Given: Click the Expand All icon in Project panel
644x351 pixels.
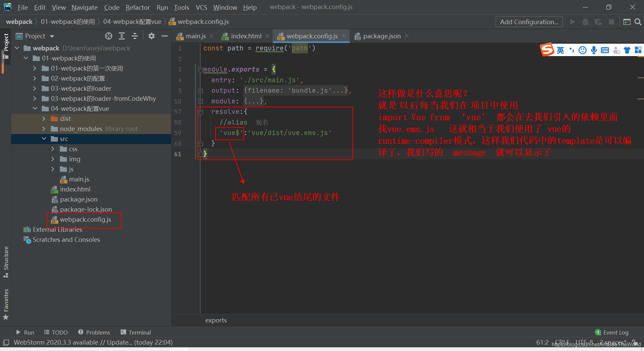Looking at the screenshot, I should click(122, 36).
